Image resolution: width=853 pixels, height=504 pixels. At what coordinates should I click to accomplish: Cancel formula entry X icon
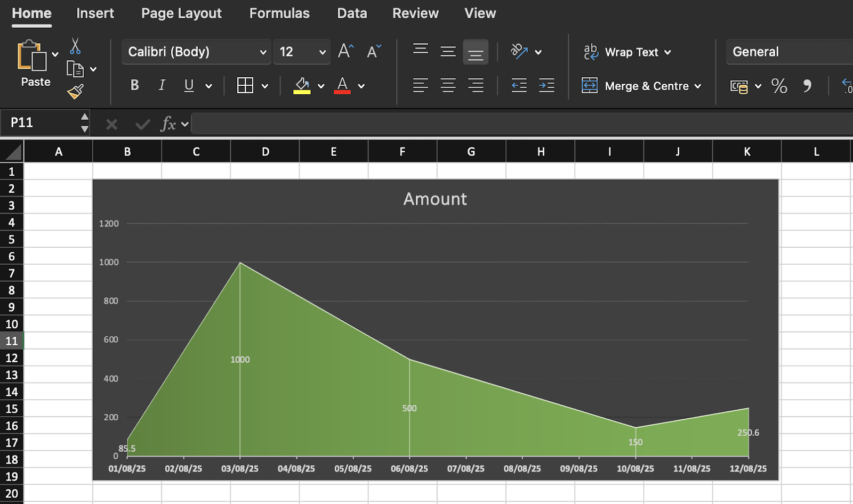(111, 124)
